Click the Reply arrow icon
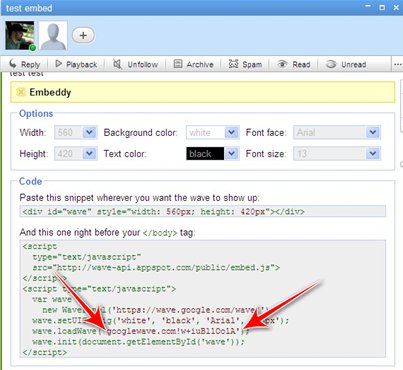Viewport: 403px width, 370px height. 13,64
